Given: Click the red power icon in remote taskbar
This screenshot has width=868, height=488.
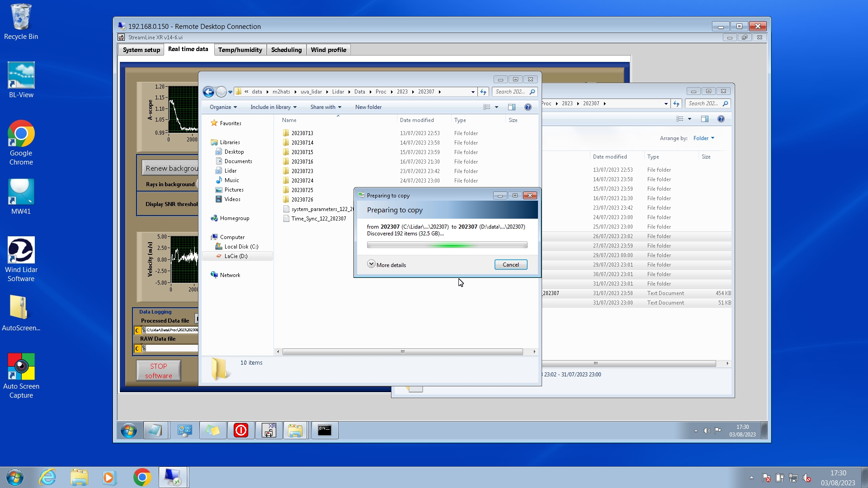Looking at the screenshot, I should [x=241, y=431].
